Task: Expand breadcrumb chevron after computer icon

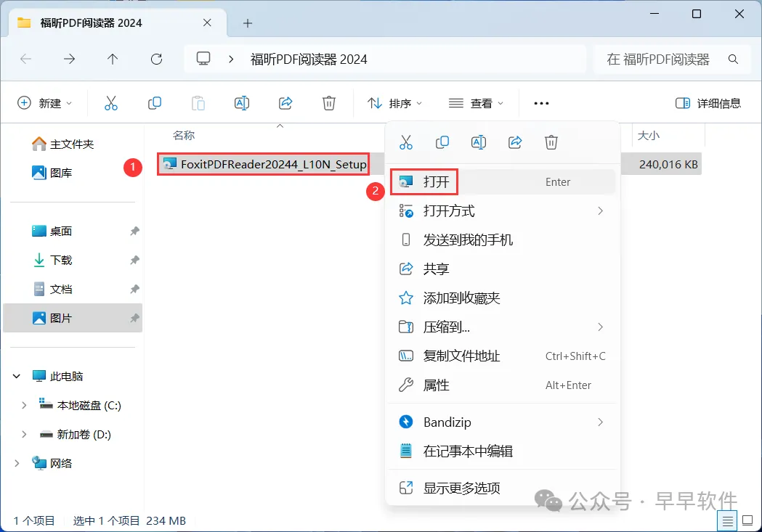Action: coord(231,60)
